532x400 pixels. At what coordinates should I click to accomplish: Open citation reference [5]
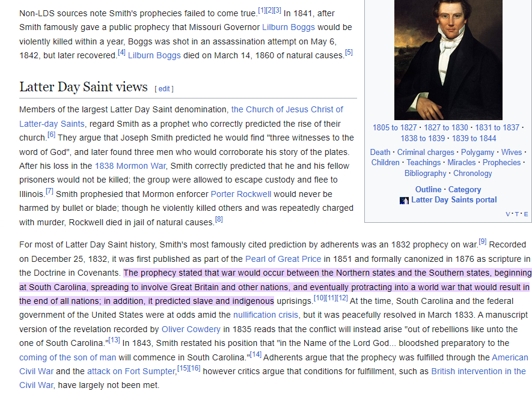pos(349,52)
